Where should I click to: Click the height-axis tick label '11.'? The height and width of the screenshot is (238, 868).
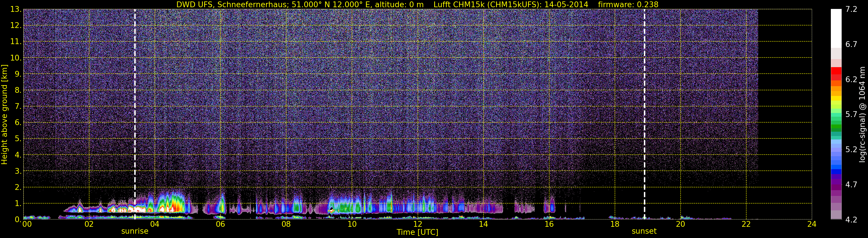(x=16, y=42)
